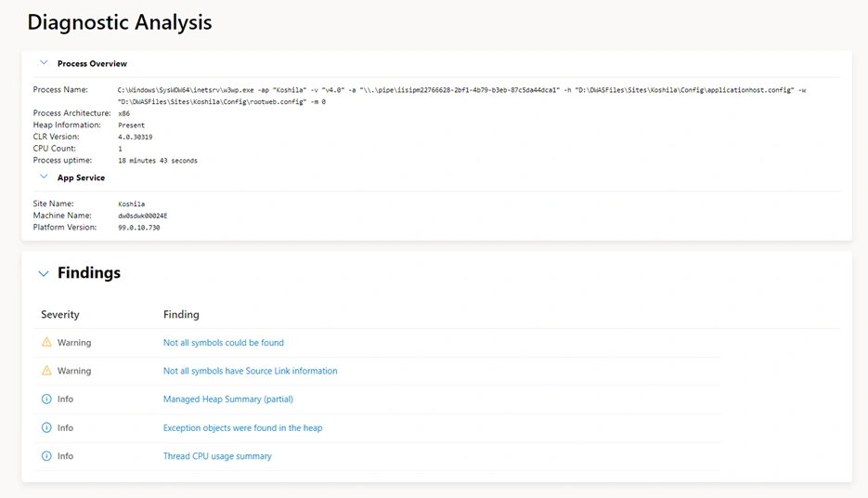Click the CPU Count label
Screen dimensions: 868x498
pos(54,149)
